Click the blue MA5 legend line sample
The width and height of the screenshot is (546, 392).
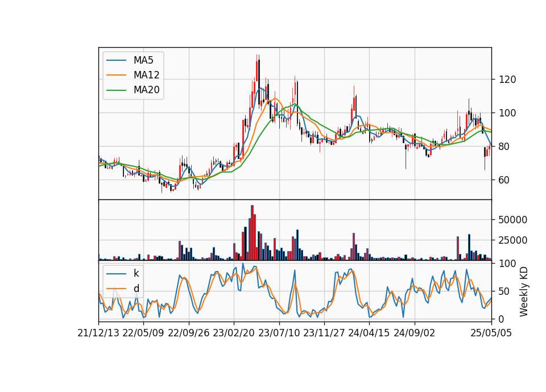(116, 61)
